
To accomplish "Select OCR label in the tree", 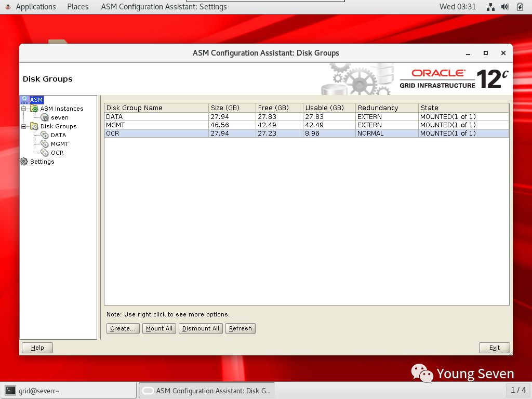I will (57, 153).
